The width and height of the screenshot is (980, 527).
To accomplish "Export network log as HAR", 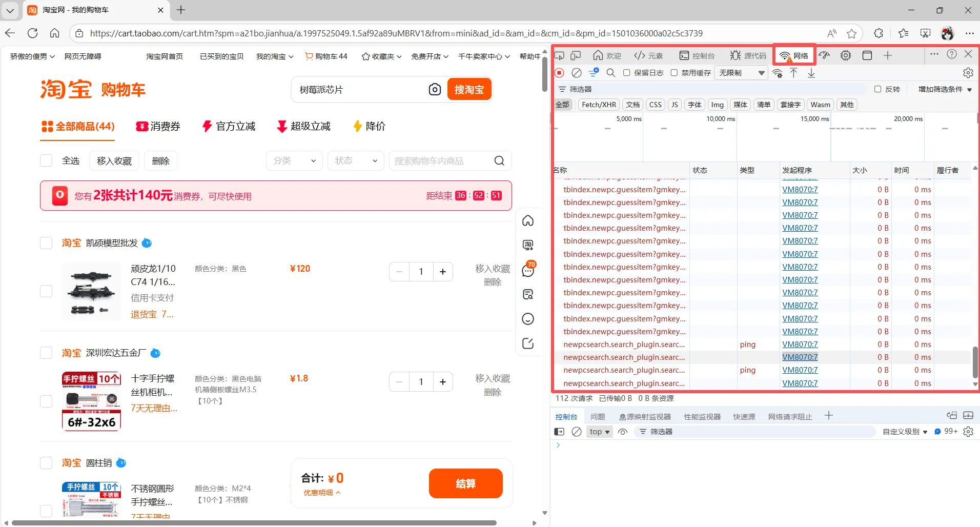I will point(811,73).
